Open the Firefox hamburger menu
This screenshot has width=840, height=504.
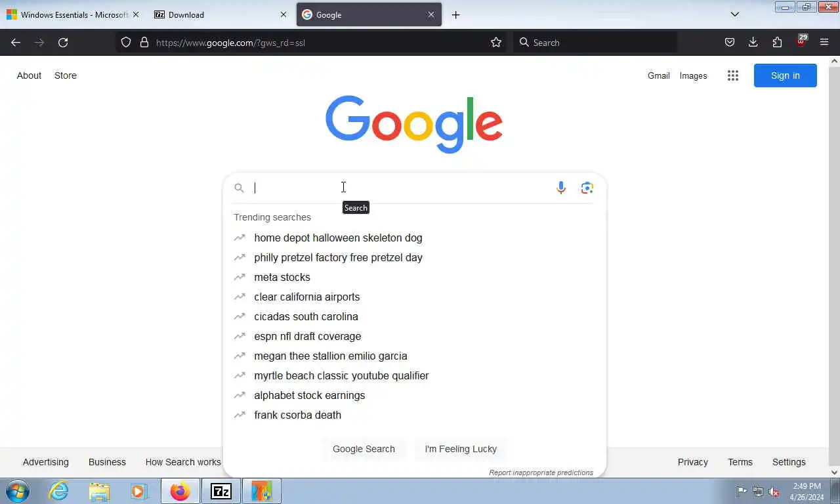click(x=824, y=43)
